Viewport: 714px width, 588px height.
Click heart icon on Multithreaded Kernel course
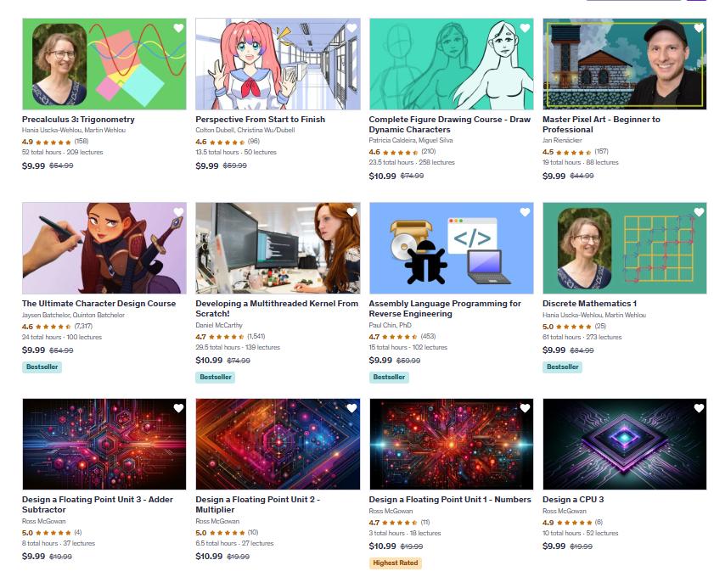click(352, 212)
